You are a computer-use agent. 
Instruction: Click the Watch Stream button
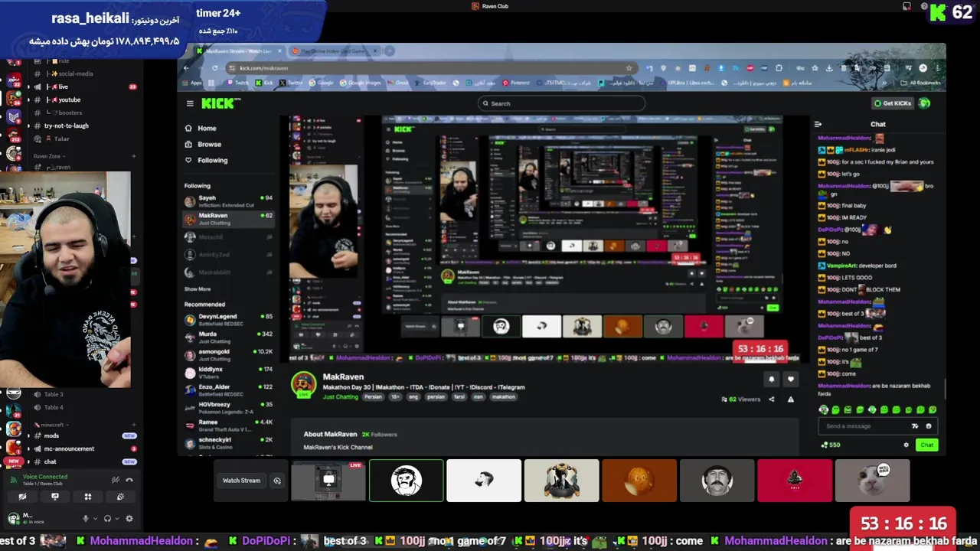[241, 481]
